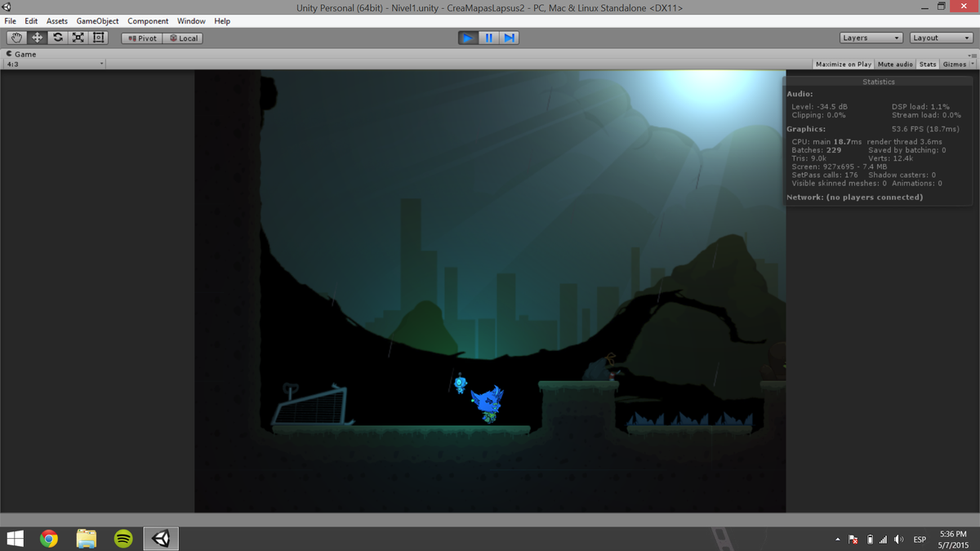Open the Layers dropdown

(x=871, y=38)
